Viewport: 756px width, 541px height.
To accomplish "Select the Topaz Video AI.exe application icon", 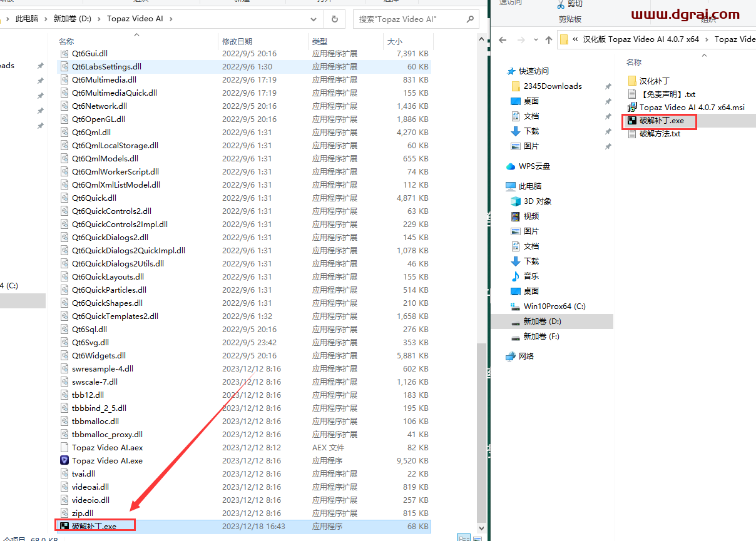I will (x=64, y=460).
